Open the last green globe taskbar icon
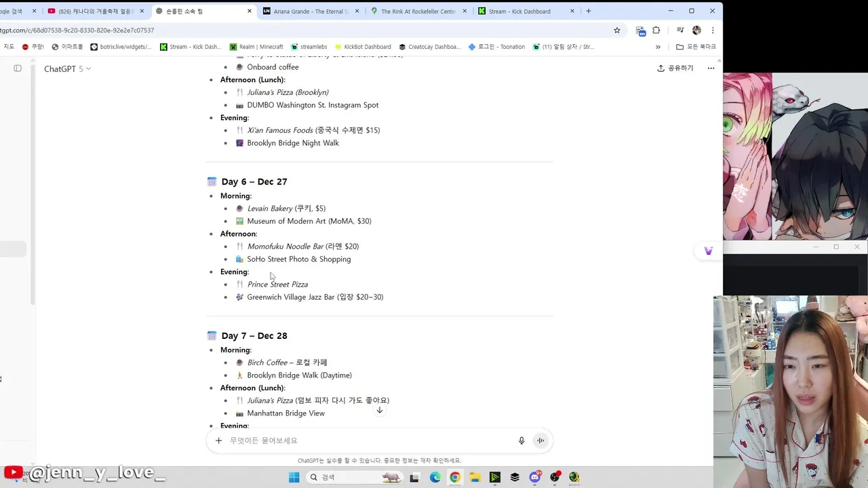Screen dimensions: 868x488 pyautogui.click(x=574, y=477)
